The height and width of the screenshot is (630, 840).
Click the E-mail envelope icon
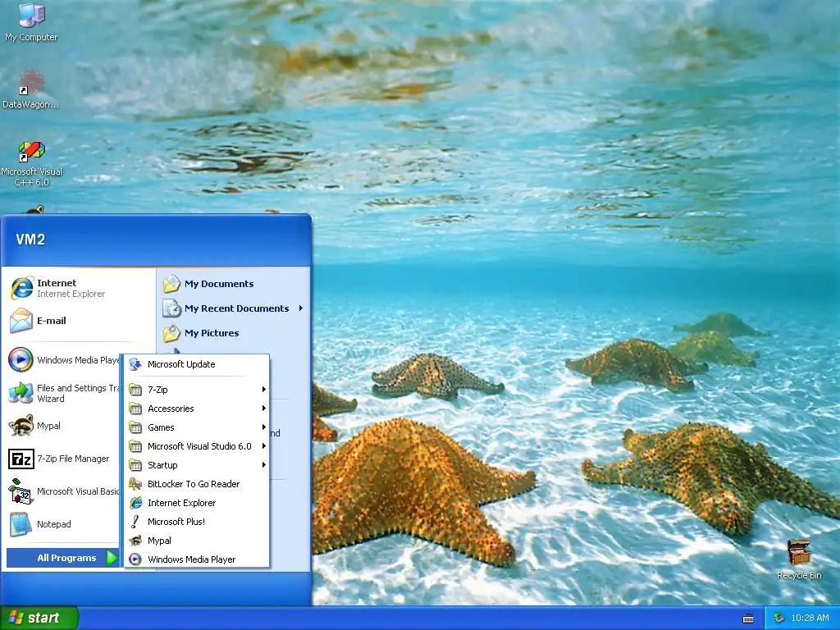point(21,321)
